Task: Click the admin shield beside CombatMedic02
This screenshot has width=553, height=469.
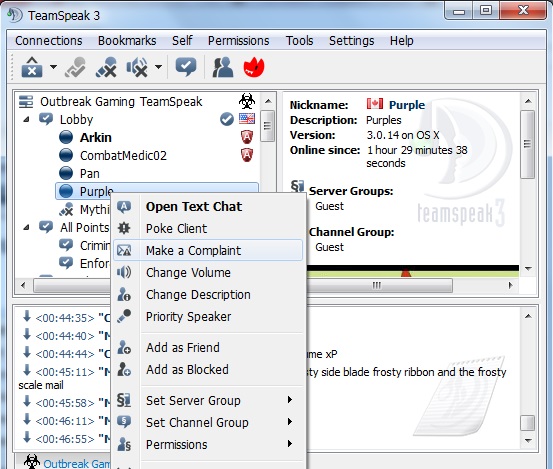Action: coord(247,155)
